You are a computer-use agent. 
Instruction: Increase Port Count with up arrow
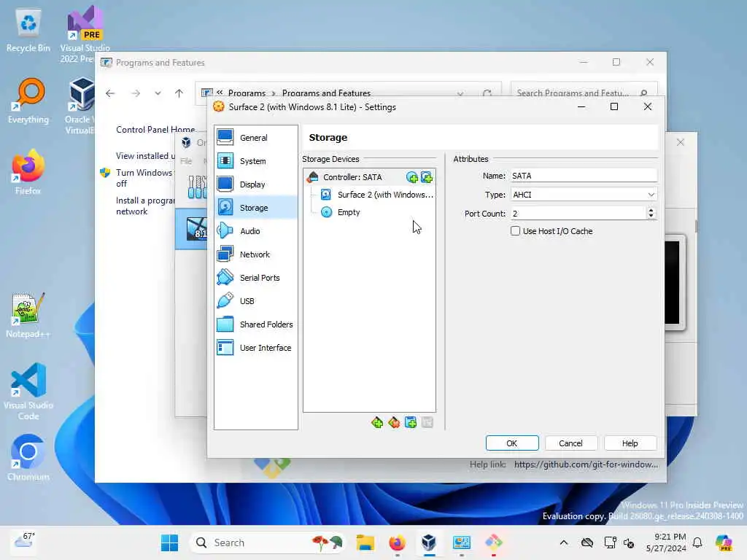(x=651, y=210)
